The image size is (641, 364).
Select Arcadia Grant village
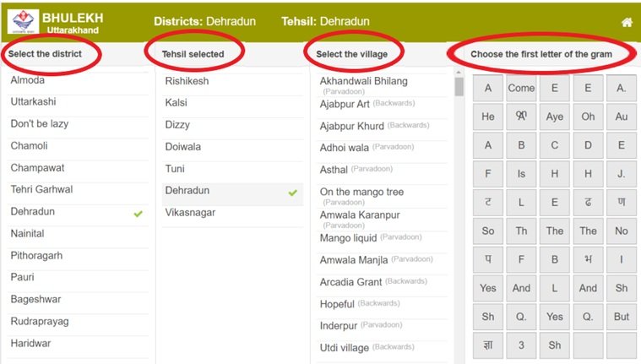pos(350,281)
